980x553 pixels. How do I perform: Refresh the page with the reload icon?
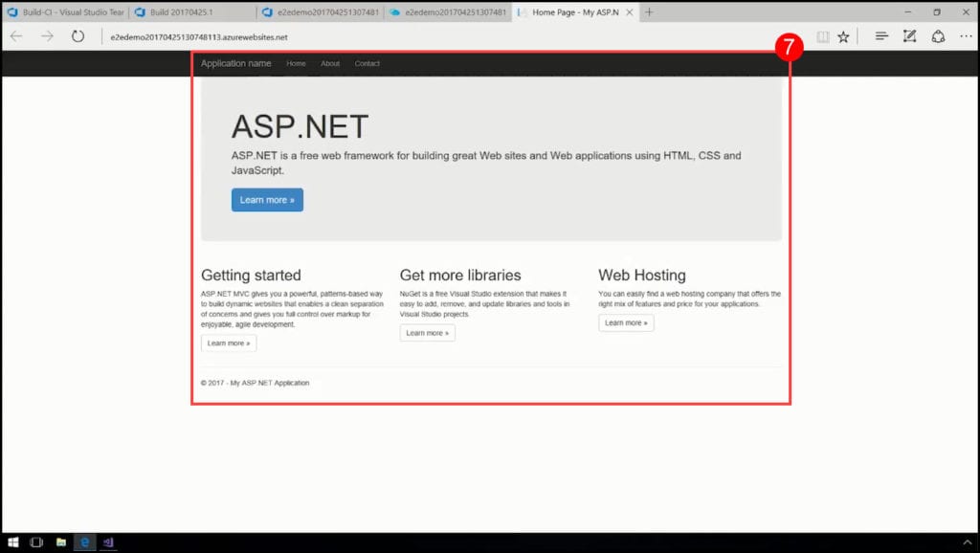coord(78,36)
